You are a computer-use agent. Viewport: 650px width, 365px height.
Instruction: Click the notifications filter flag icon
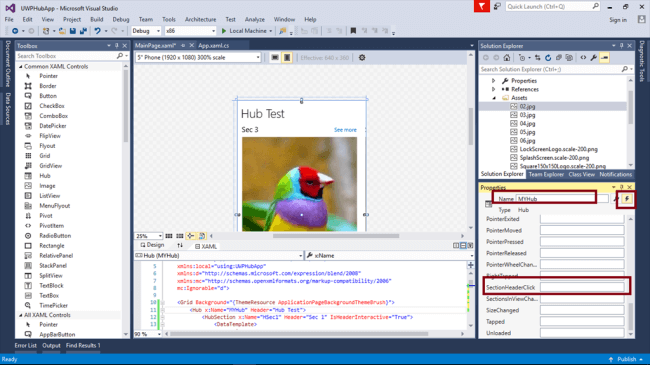(482, 7)
